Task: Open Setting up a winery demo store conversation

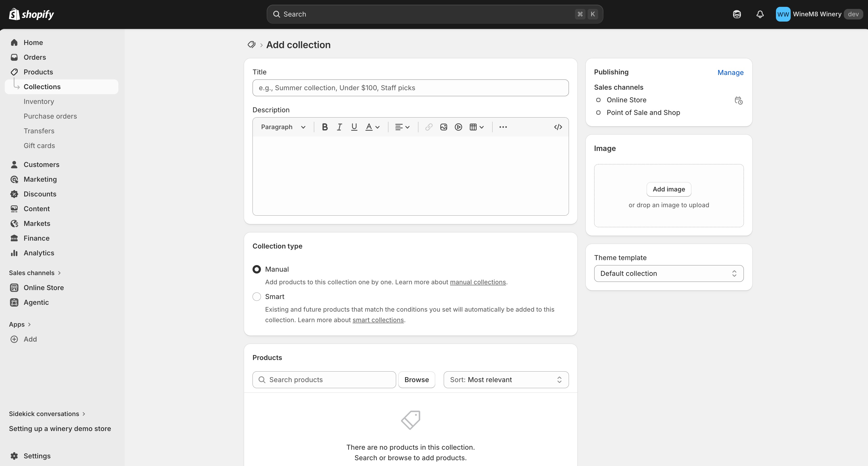Action: pos(60,429)
